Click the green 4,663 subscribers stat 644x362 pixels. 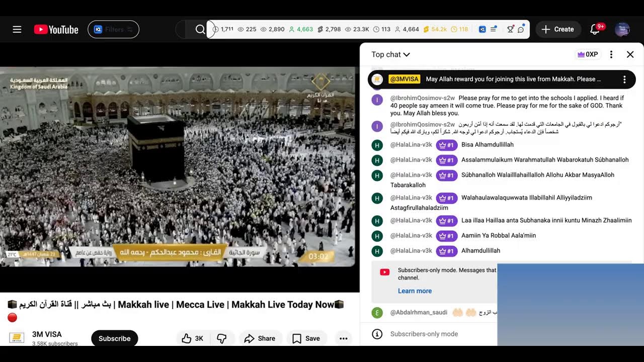tap(301, 30)
